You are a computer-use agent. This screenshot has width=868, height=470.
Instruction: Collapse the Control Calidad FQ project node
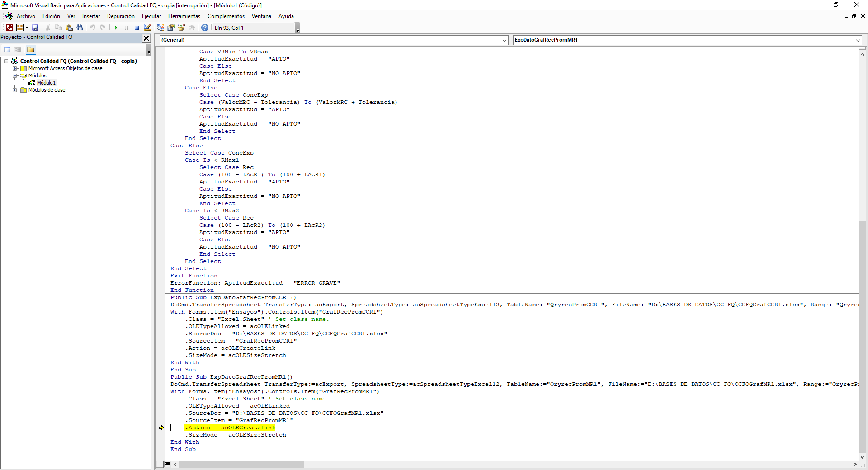tap(7, 61)
